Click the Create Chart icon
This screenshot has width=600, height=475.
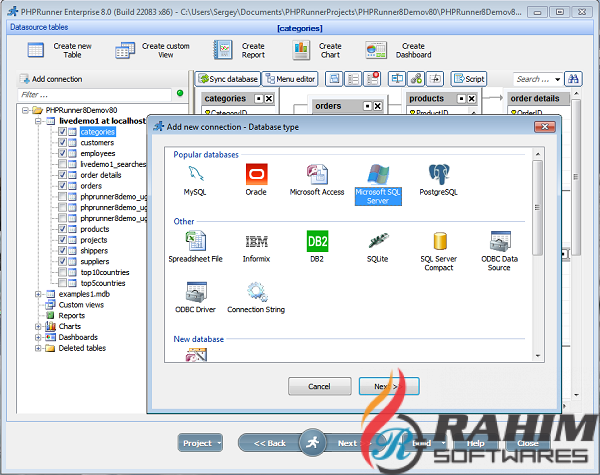click(301, 50)
